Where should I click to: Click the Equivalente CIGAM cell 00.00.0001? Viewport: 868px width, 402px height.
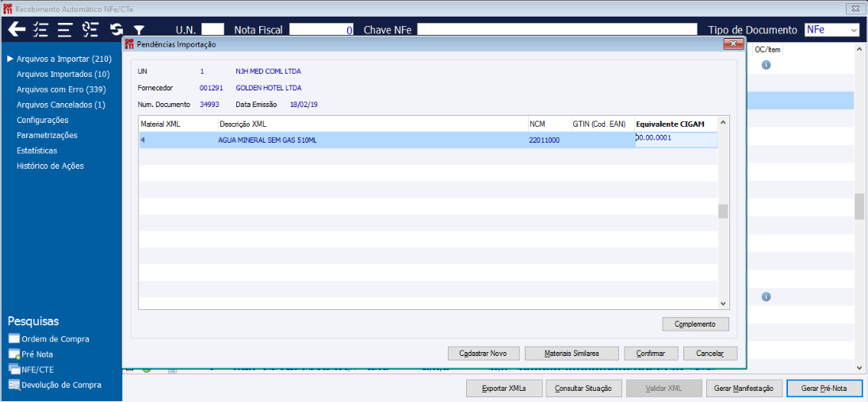676,140
